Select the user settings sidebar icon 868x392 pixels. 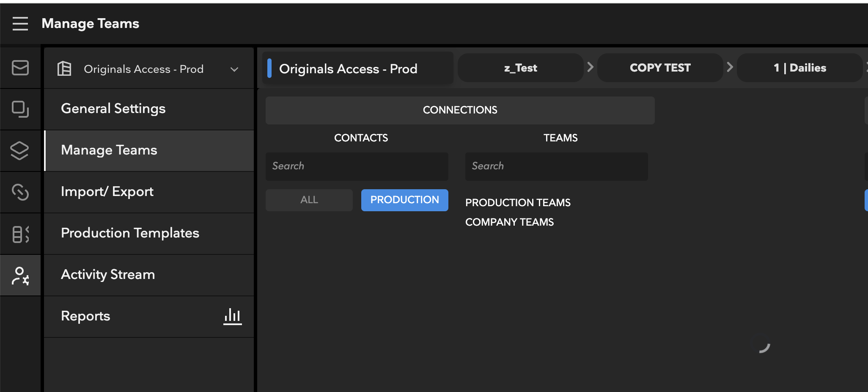click(20, 276)
